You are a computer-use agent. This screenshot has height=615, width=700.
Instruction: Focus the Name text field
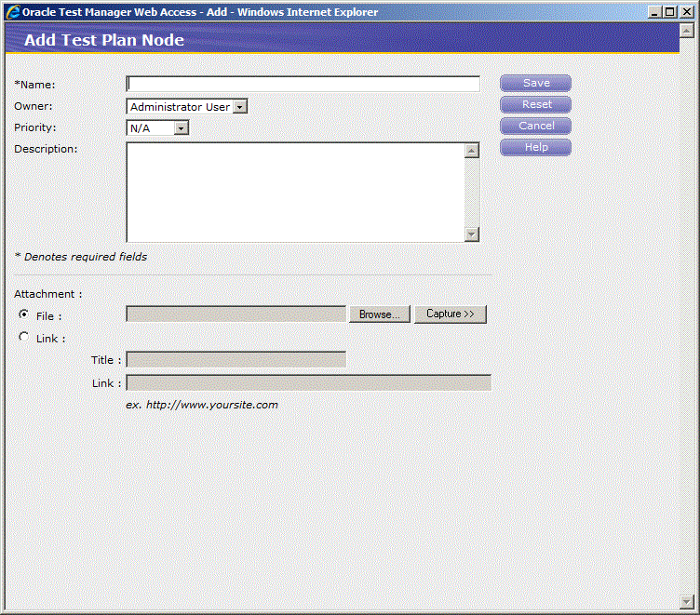point(303,84)
